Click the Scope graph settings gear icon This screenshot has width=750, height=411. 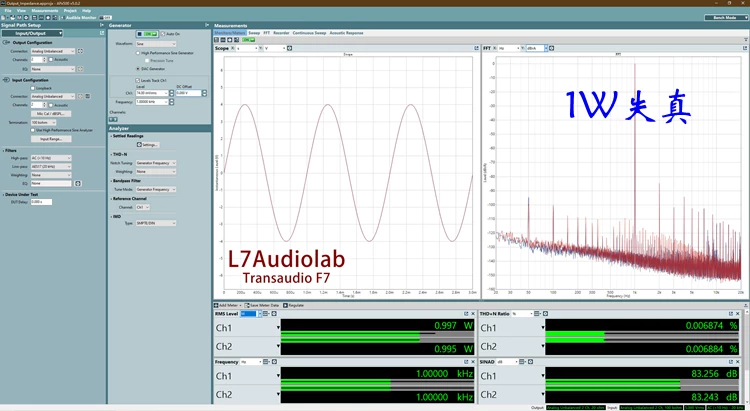[x=290, y=48]
